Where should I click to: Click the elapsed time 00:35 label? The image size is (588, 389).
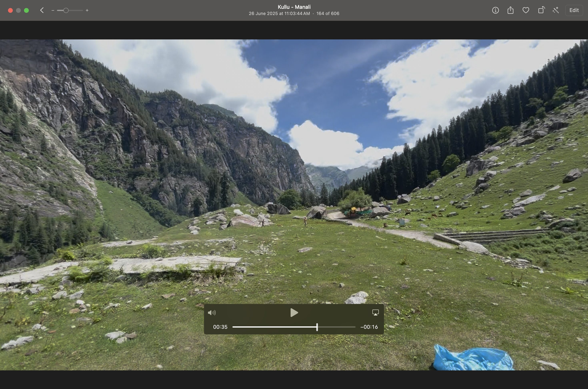[220, 327]
